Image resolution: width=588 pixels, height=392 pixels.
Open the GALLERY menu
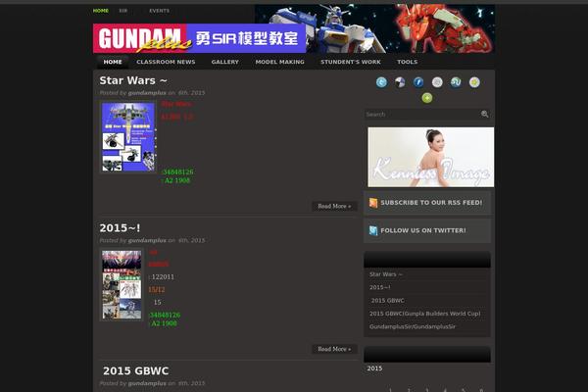pos(225,62)
